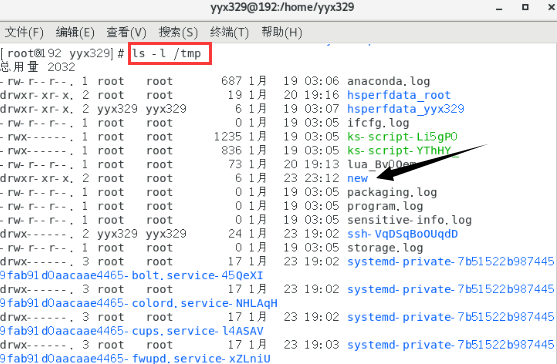The width and height of the screenshot is (557, 364).
Task: Click the shell prompt [root@192 yyx329]#
Action: 62,53
